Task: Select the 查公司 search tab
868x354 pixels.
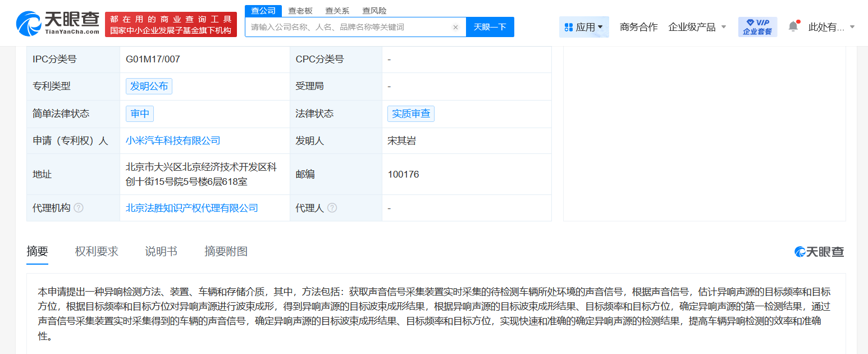Action: coord(263,11)
